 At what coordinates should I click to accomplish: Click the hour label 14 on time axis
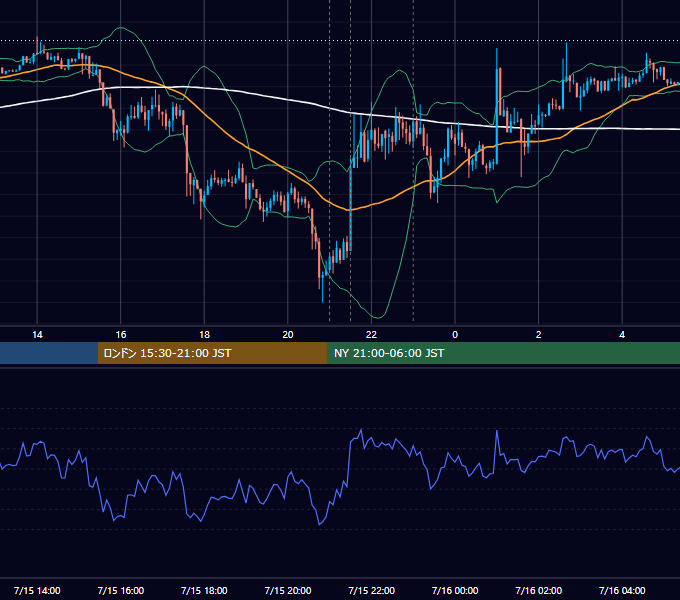[37, 334]
